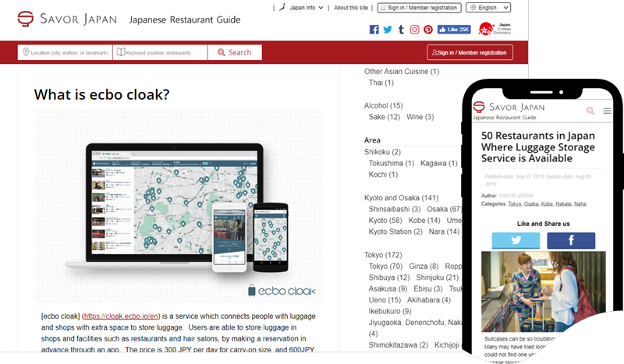Visit the Instagram icon link
624x364 pixels.
click(414, 30)
